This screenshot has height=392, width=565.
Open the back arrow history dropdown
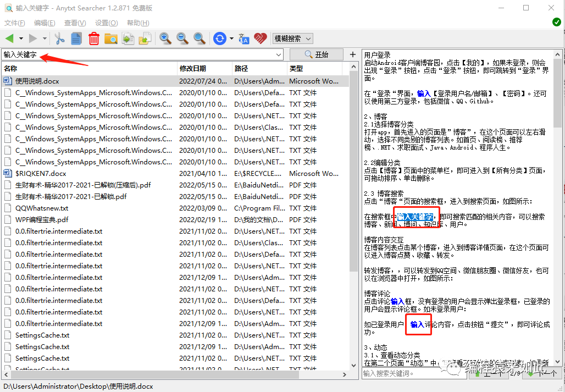point(21,38)
